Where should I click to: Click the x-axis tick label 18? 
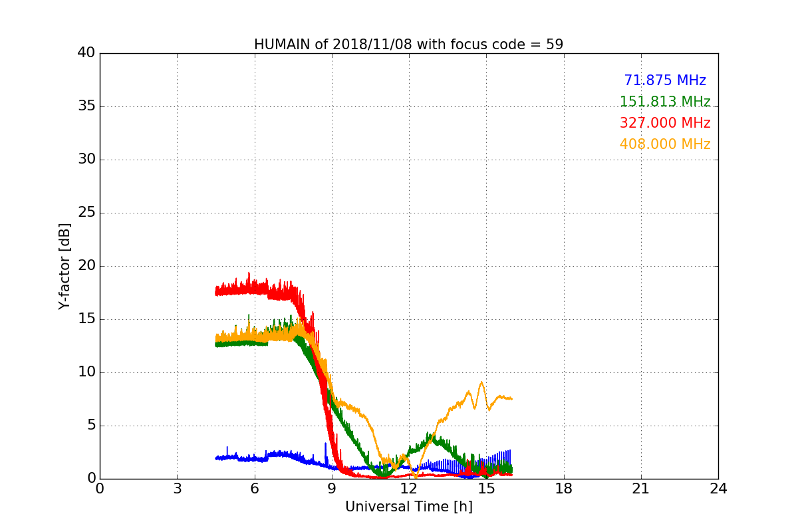[564, 488]
